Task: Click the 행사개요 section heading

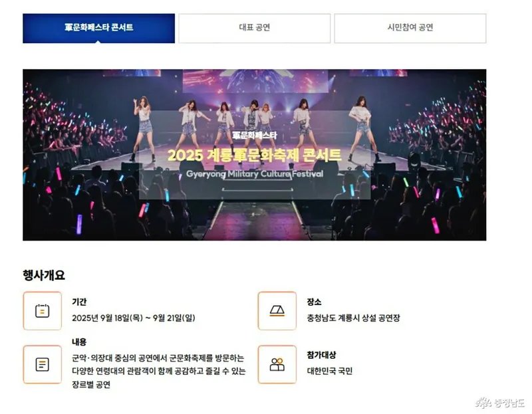Action: click(x=44, y=275)
